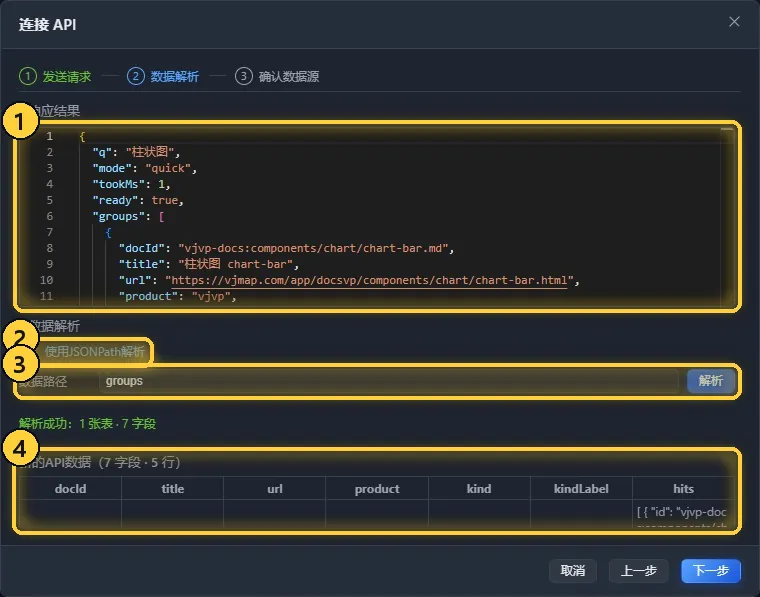Open the vjmap.com chart-bar.html URL in code

click(x=369, y=280)
